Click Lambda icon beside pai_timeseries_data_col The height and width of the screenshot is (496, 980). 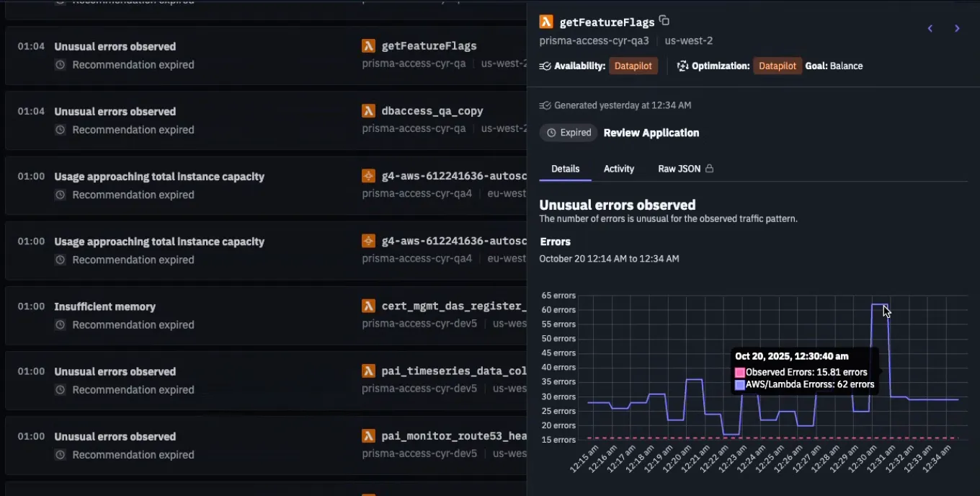[368, 371]
